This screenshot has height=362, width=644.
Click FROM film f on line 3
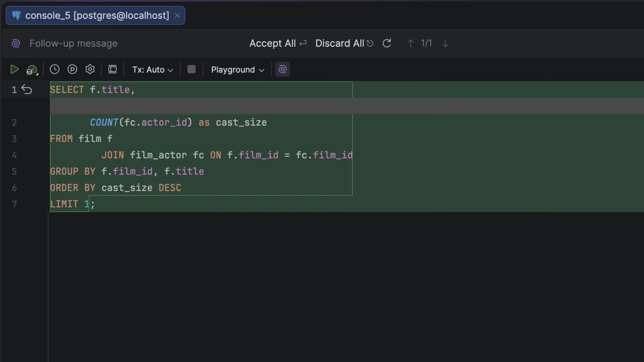(x=81, y=139)
